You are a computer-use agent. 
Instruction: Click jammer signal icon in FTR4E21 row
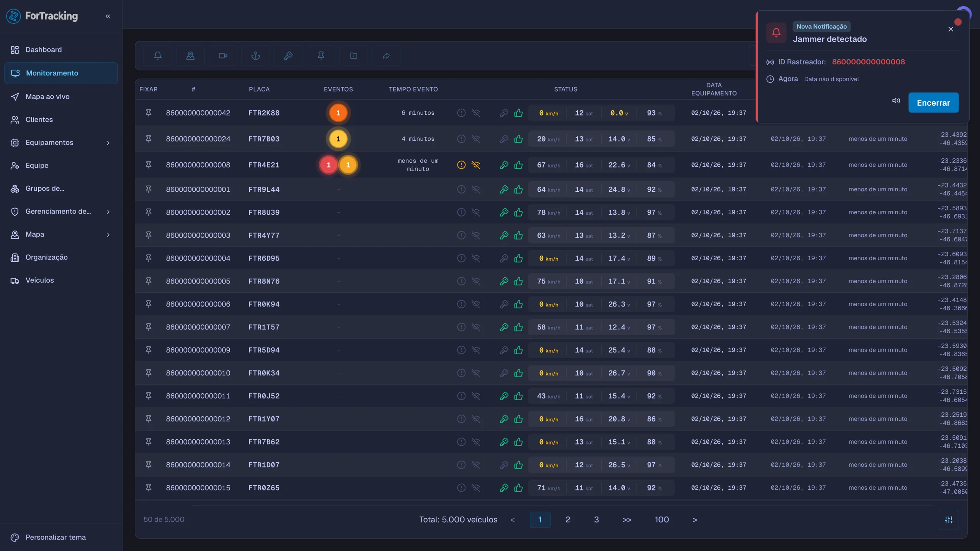(x=475, y=165)
